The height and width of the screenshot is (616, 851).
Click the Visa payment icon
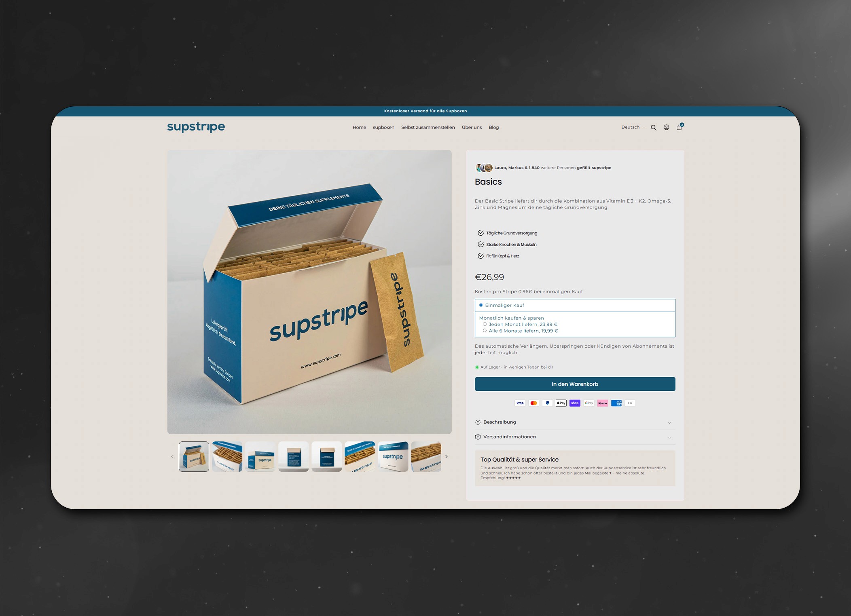coord(520,403)
